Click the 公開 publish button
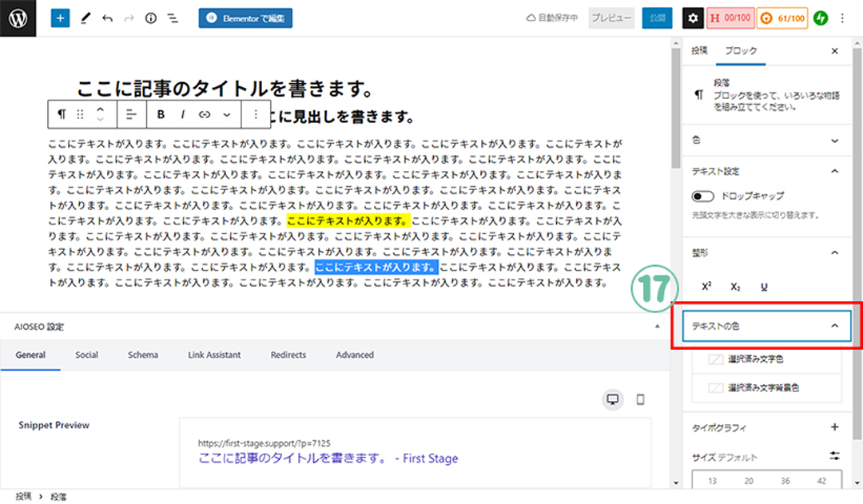Screen dimensions: 863x504 [657, 18]
